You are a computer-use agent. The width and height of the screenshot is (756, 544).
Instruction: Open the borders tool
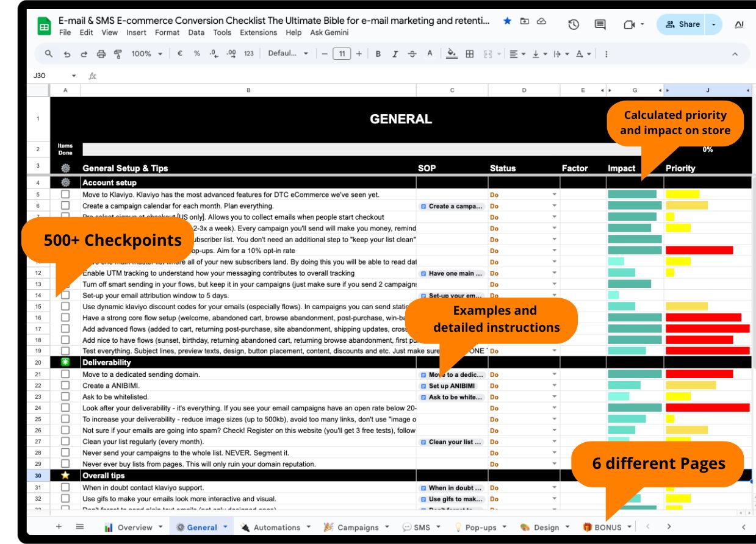[x=469, y=54]
